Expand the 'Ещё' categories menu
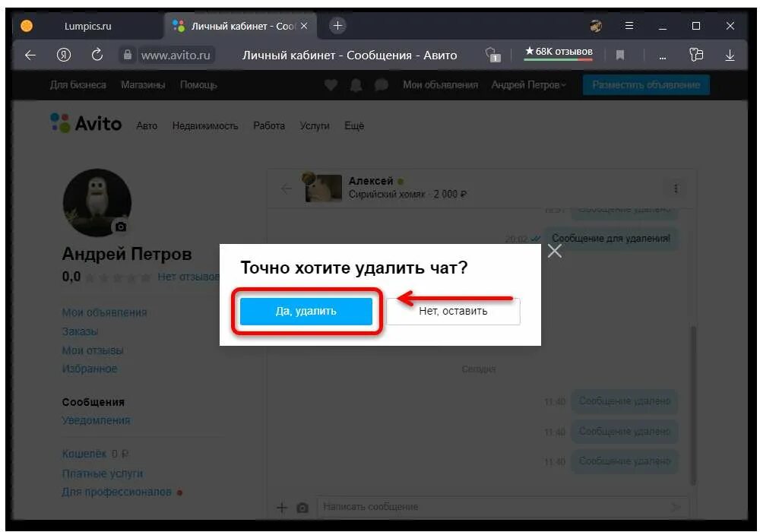 coord(354,126)
